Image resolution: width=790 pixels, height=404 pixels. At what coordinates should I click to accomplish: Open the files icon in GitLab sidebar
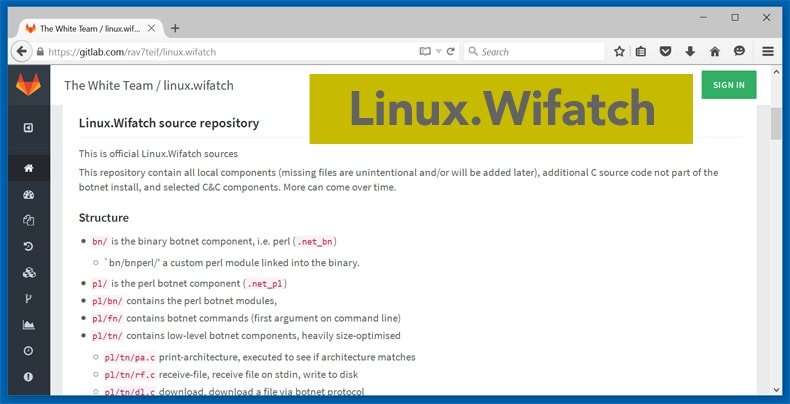click(x=29, y=220)
